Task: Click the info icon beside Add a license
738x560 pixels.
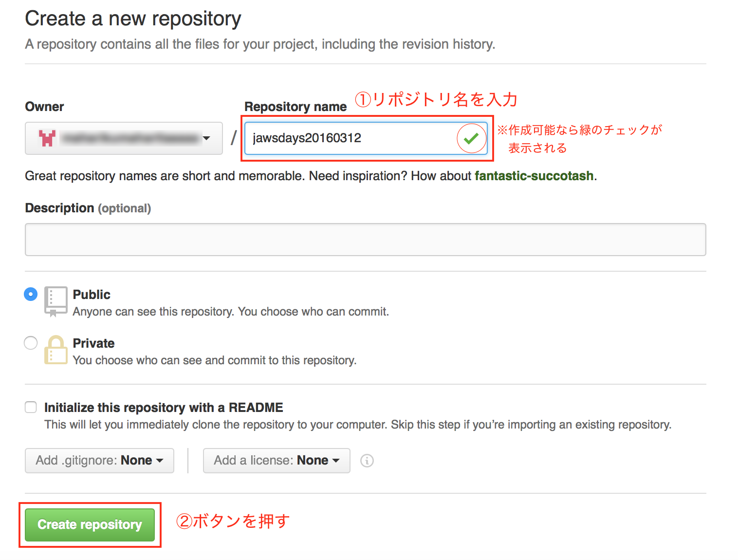Action: click(367, 460)
